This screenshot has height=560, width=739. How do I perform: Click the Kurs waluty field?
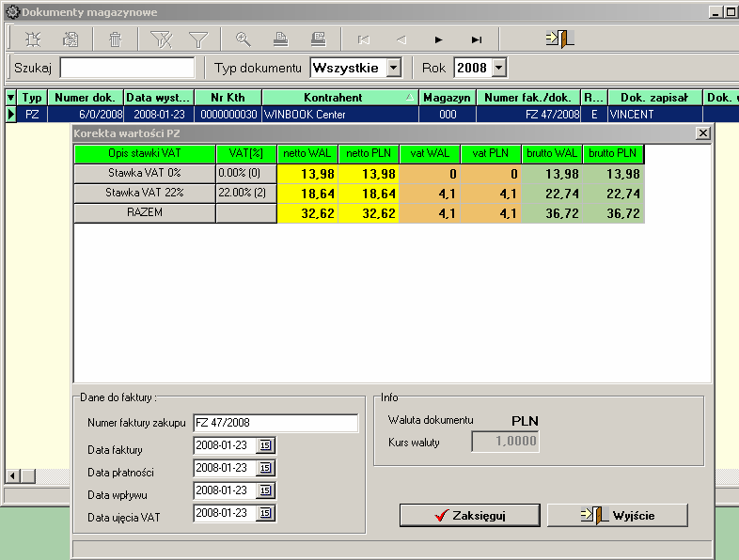point(505,442)
